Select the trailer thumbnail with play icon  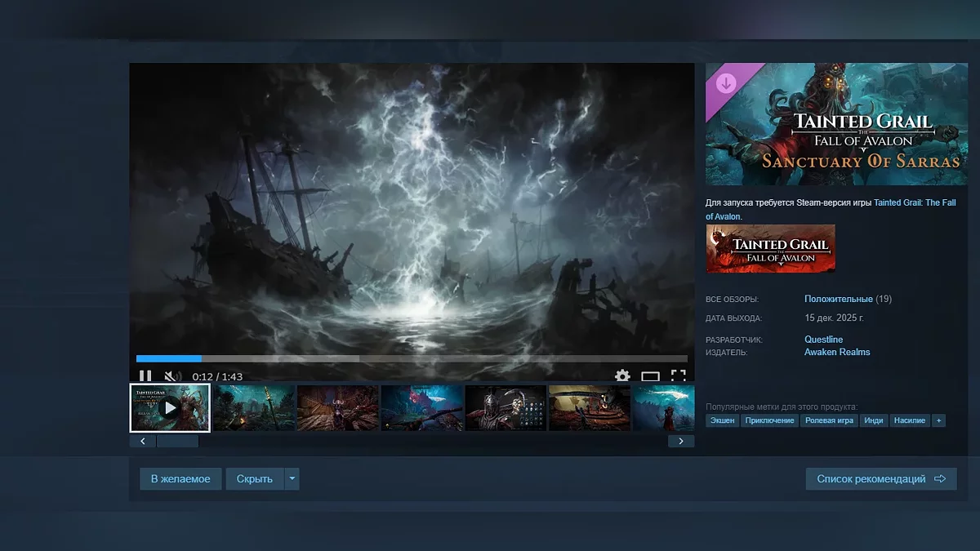170,407
